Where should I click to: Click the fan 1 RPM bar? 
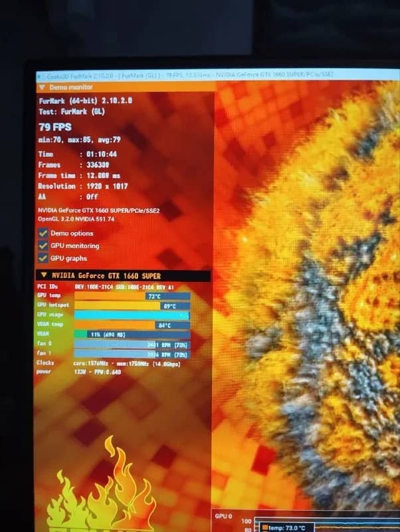(132, 354)
